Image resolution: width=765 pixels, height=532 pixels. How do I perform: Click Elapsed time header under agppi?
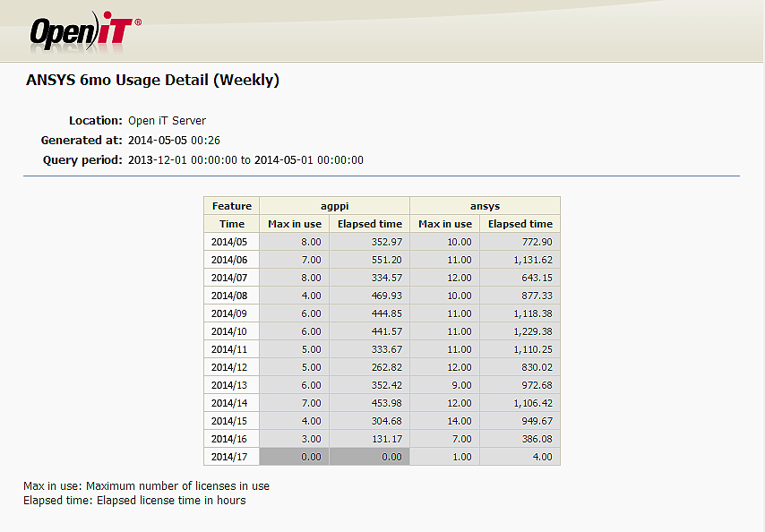tap(370, 224)
